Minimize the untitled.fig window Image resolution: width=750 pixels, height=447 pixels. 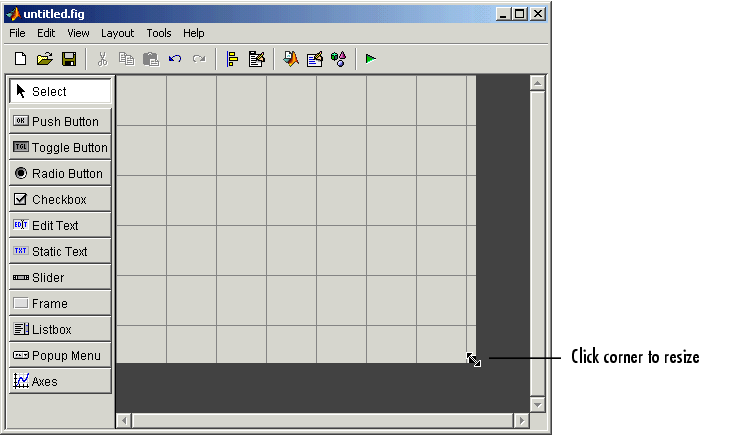pyautogui.click(x=502, y=14)
